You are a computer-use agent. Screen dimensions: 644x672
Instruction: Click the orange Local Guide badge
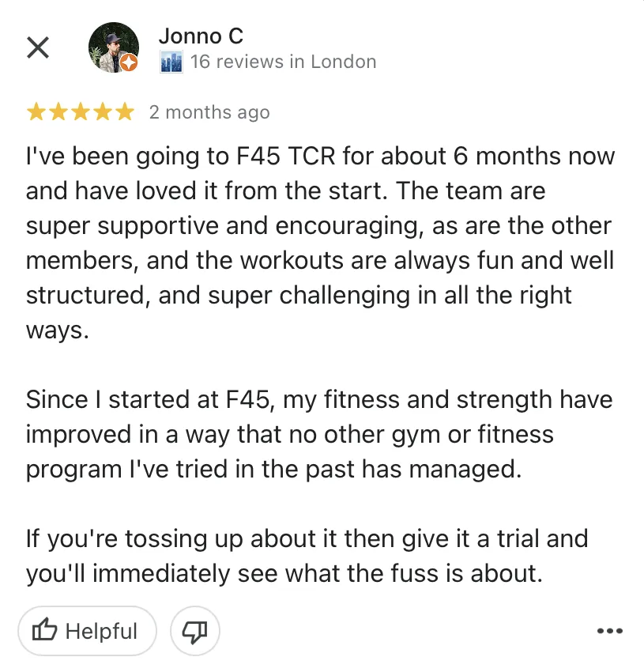coord(130,63)
